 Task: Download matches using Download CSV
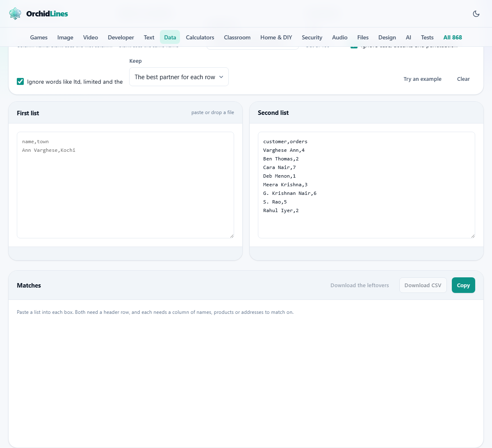point(423,285)
